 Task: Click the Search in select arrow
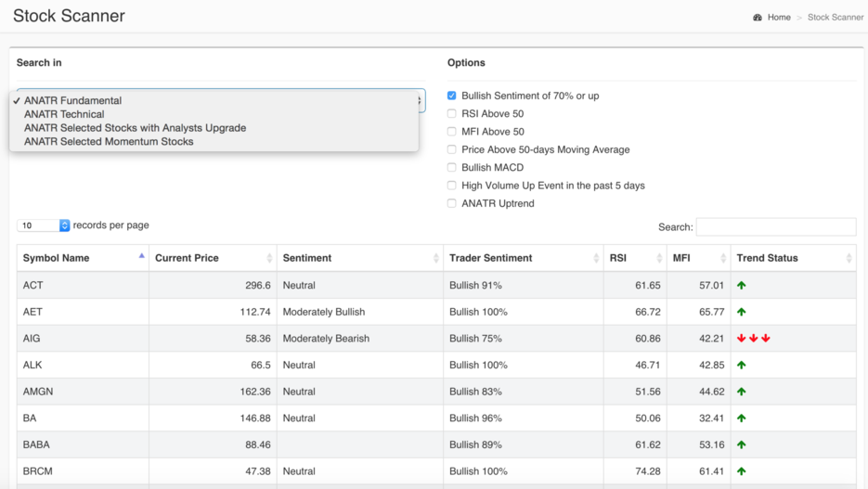[x=421, y=100]
